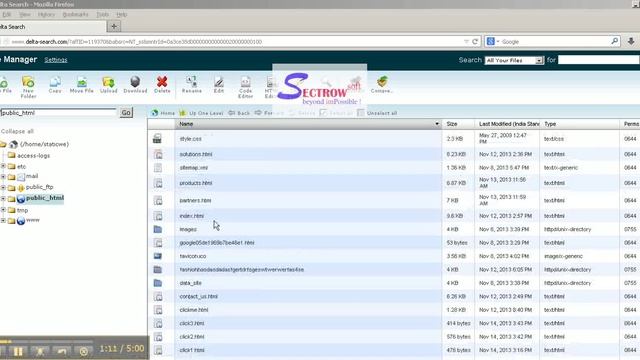Select the partners.html file name

tap(195, 200)
